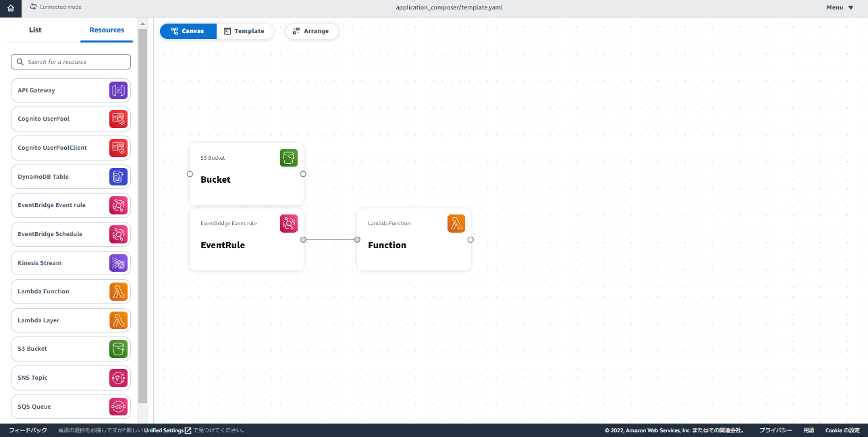This screenshot has width=868, height=437.
Task: Click the Bucket card's right port
Action: (303, 174)
